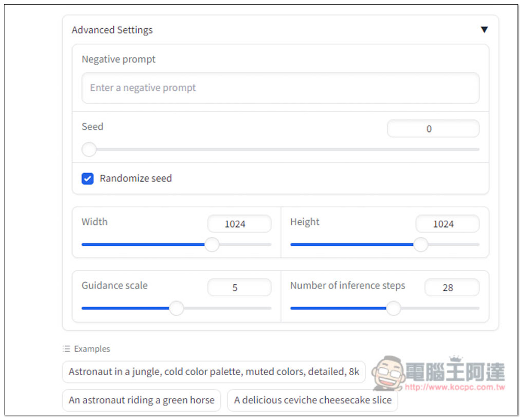Click the Width slider handle
The width and height of the screenshot is (522, 420).
pyautogui.click(x=212, y=244)
